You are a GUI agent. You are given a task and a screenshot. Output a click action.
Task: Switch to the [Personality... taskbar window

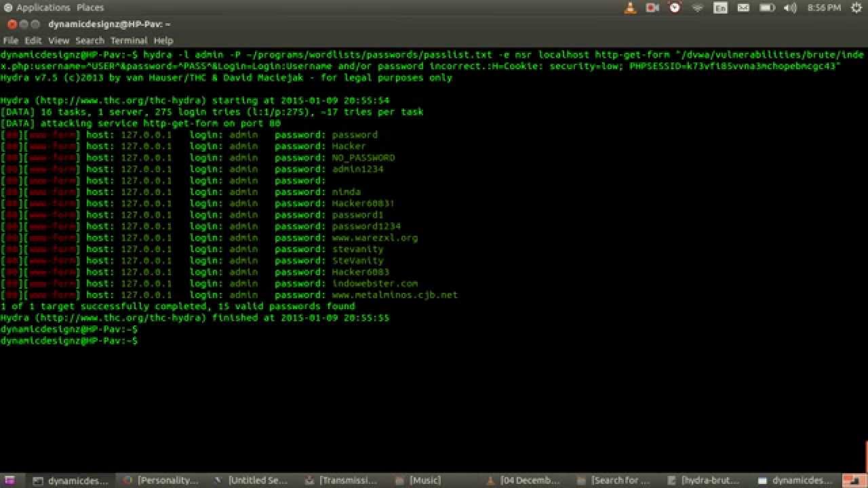161,481
